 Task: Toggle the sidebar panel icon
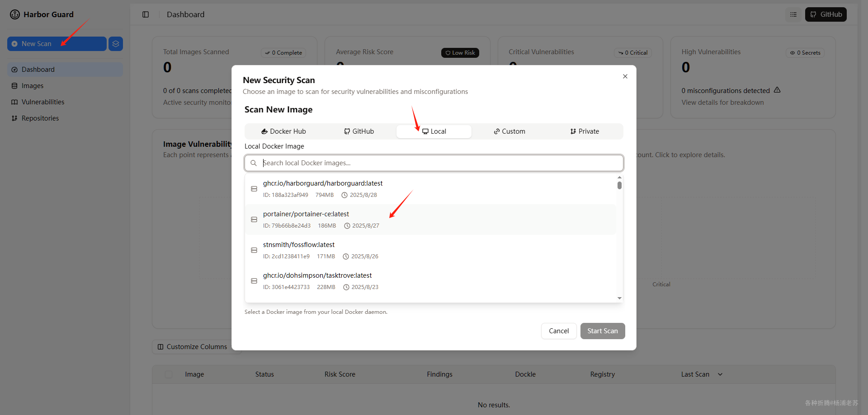[146, 14]
